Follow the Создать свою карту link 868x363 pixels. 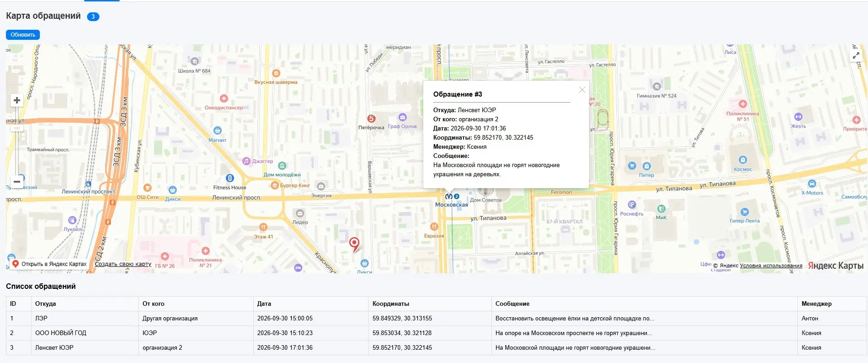[x=123, y=264]
